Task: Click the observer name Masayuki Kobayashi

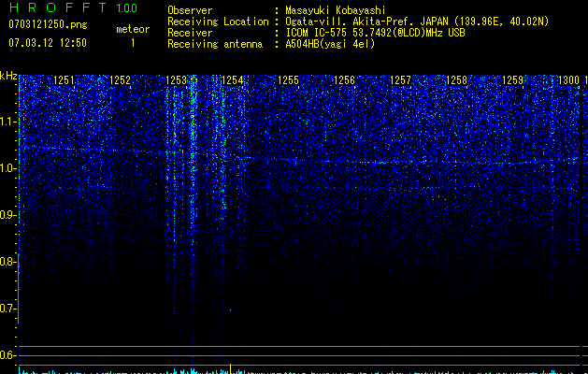Action: pos(336,10)
